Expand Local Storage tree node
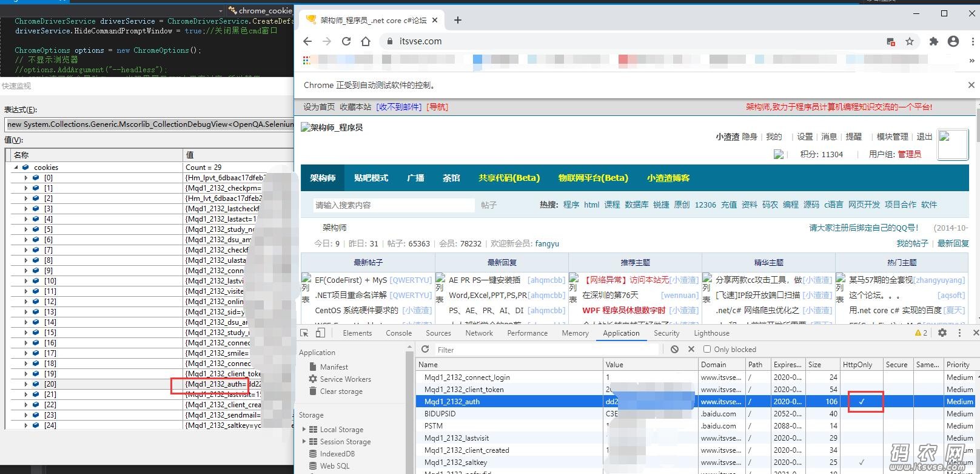The height and width of the screenshot is (474, 980). point(304,429)
